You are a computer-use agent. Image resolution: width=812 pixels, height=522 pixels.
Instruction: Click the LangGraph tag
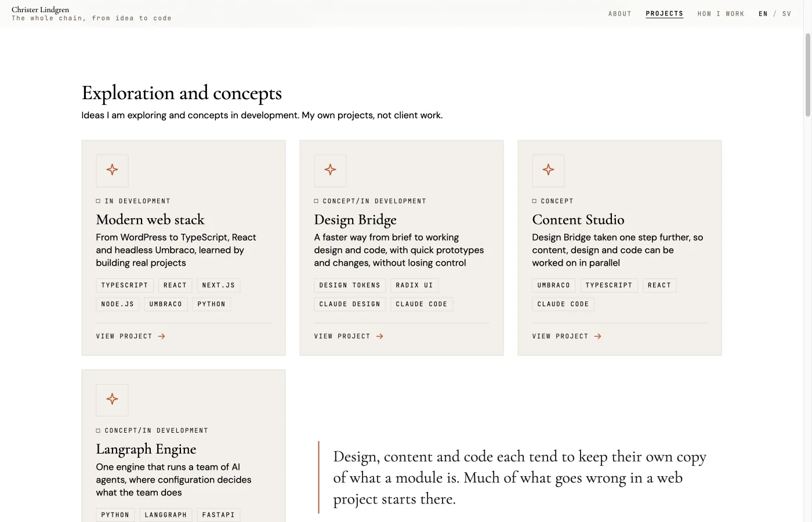(166, 515)
